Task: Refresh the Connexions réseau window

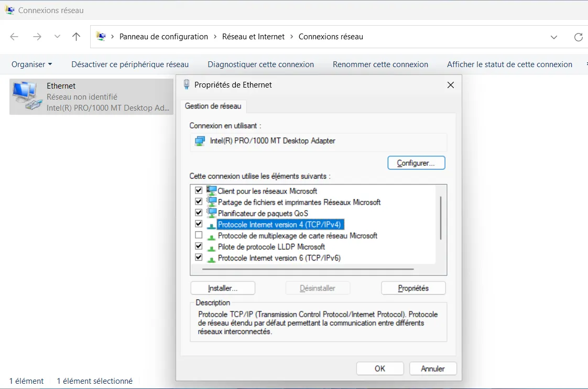Action: coord(578,37)
